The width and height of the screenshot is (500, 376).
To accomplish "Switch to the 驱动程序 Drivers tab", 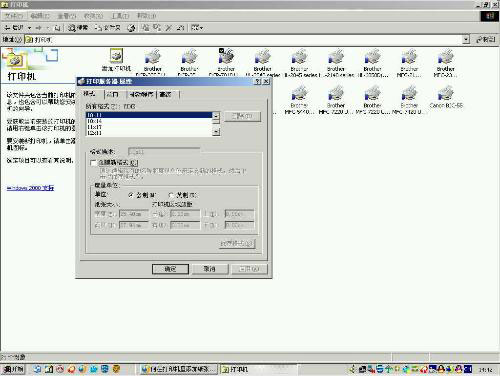I will (x=141, y=95).
